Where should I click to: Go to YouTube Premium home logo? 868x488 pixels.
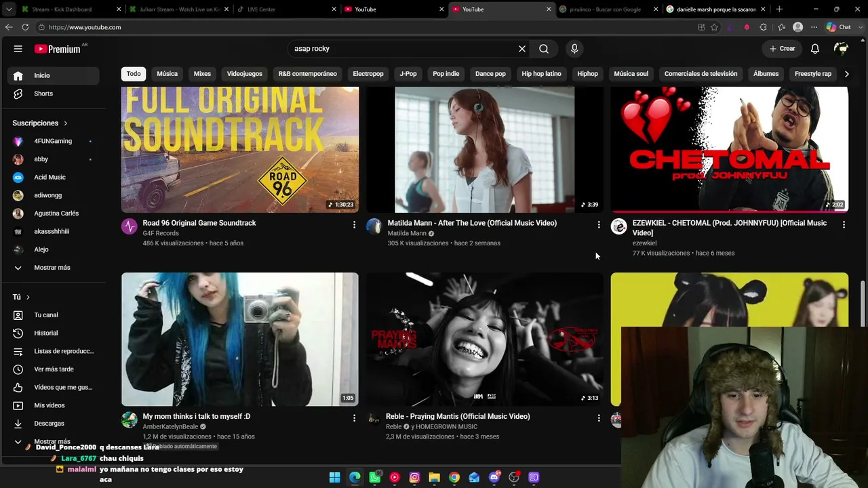(58, 49)
